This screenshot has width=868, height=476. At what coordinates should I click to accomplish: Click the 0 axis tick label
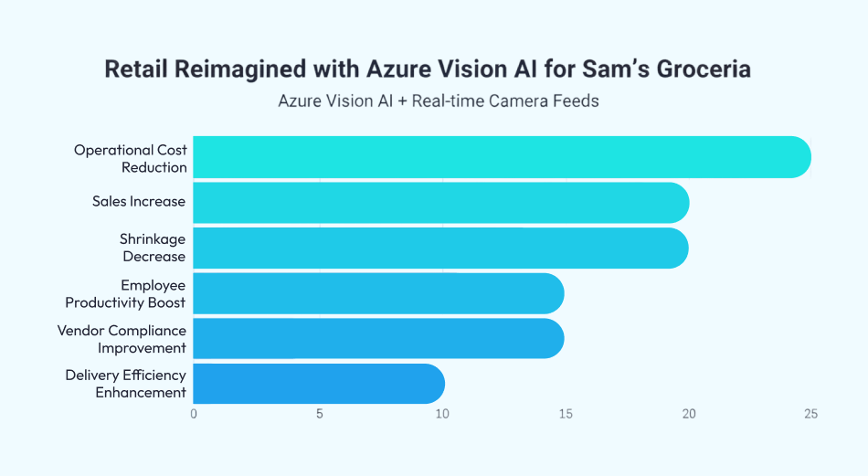(x=194, y=414)
